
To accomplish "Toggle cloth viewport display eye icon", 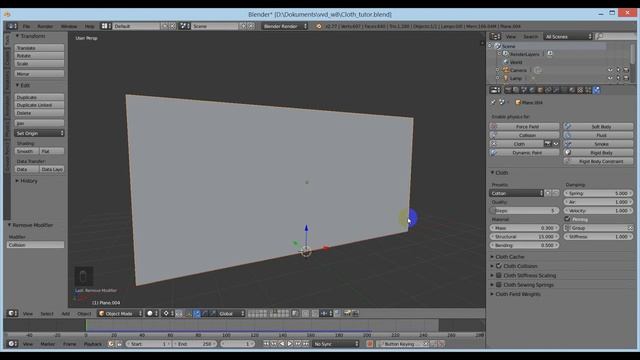I will (x=556, y=144).
